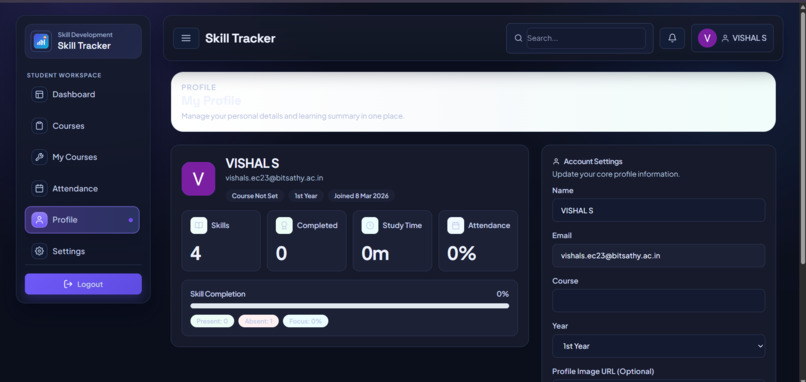Click the Completed award icon
The image size is (806, 382).
(284, 225)
